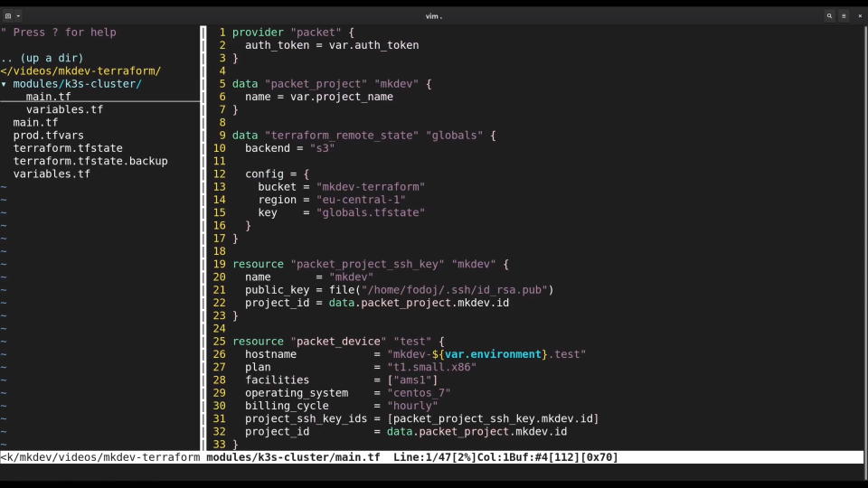Open the dropdown arrow beside the tab icon
Viewport: 868px width, 488px height.
pyautogui.click(x=18, y=16)
